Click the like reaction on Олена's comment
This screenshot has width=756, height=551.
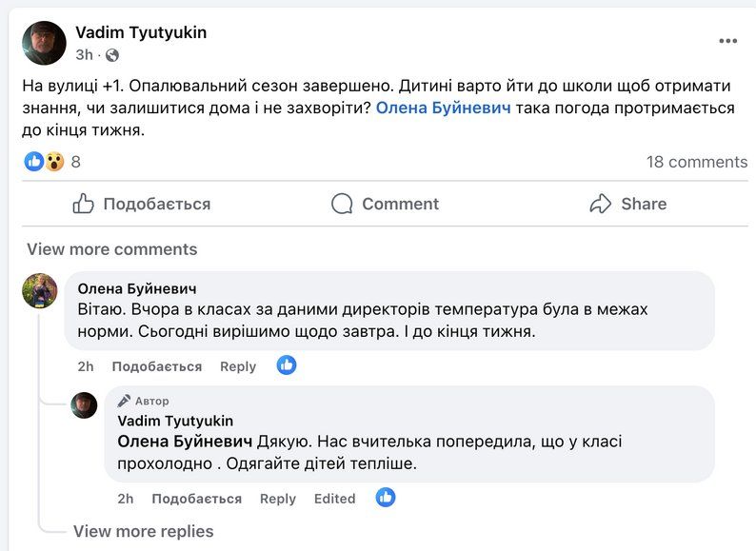point(287,365)
